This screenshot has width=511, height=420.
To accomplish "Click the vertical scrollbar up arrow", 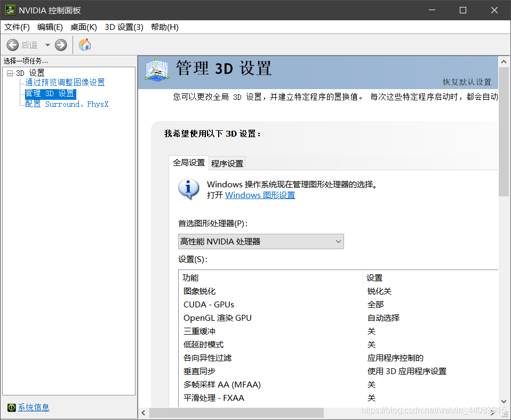I will tap(504, 61).
